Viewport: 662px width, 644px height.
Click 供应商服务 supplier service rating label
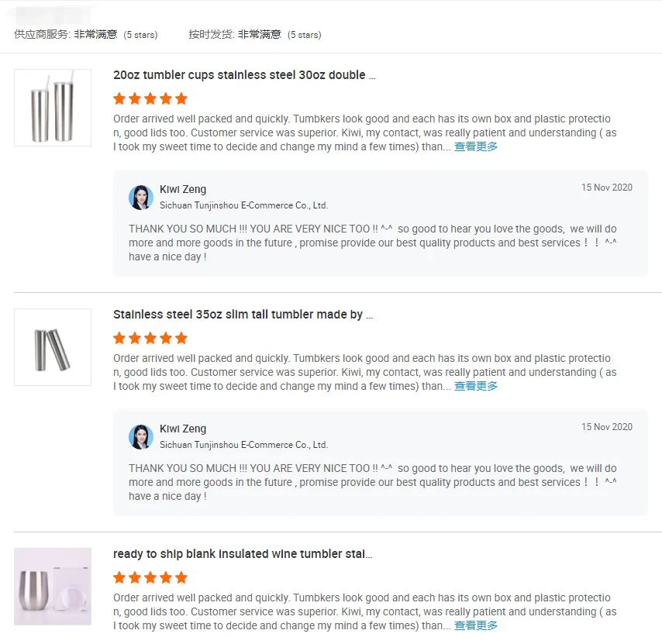42,34
